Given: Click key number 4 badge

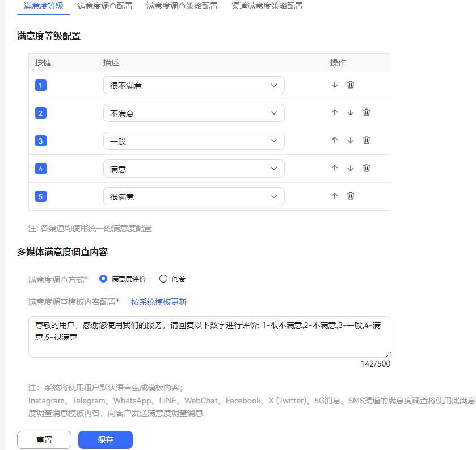Looking at the screenshot, I should click(41, 169).
